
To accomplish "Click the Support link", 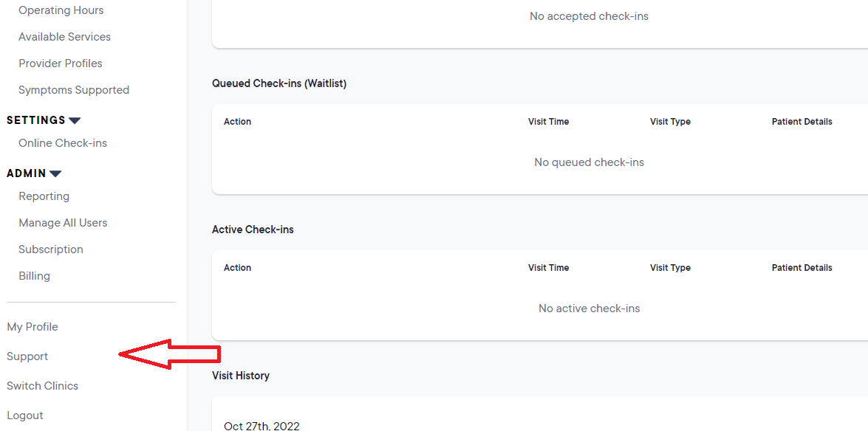I will pos(27,356).
